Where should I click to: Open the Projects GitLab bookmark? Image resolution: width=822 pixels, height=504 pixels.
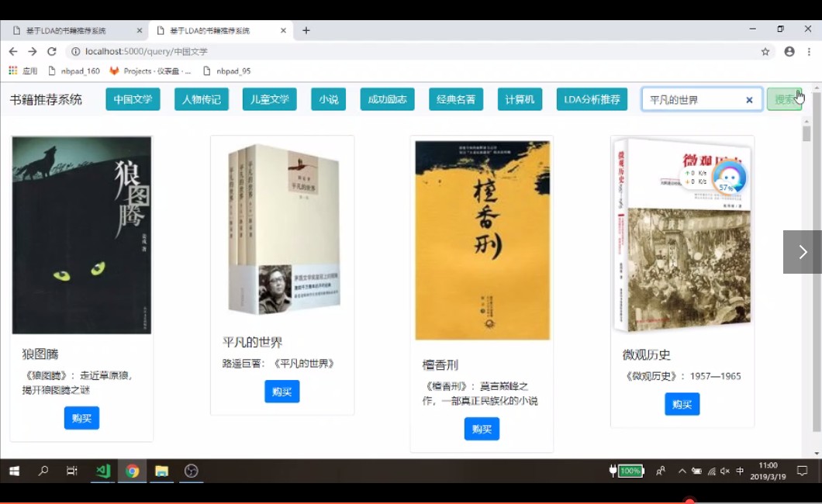coord(150,71)
